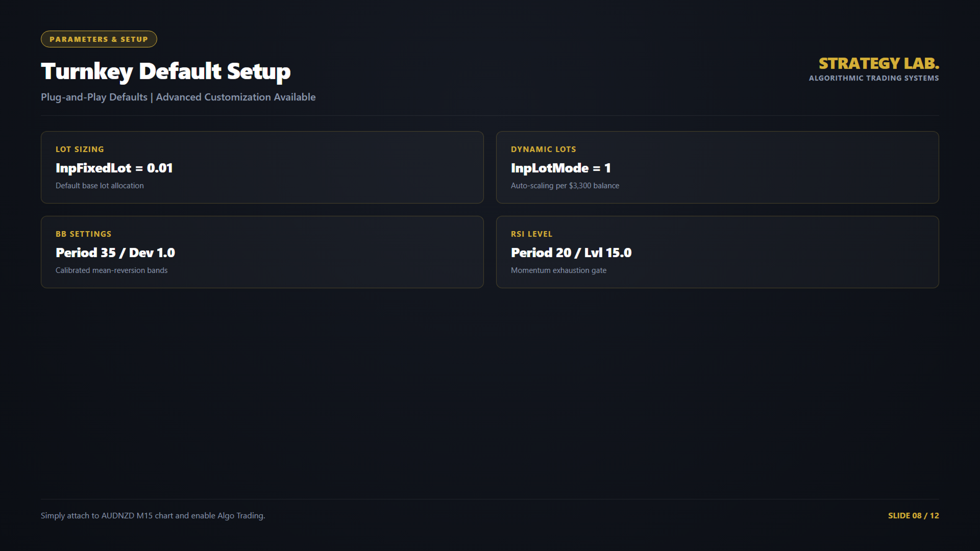Click Momentum exhaustion gate description
The width and height of the screenshot is (980, 551).
tap(558, 270)
